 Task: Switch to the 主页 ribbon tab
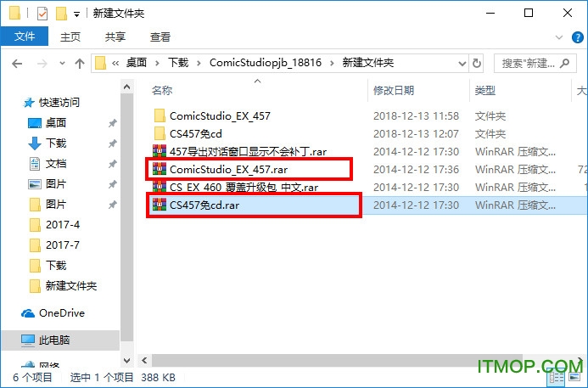[70, 37]
